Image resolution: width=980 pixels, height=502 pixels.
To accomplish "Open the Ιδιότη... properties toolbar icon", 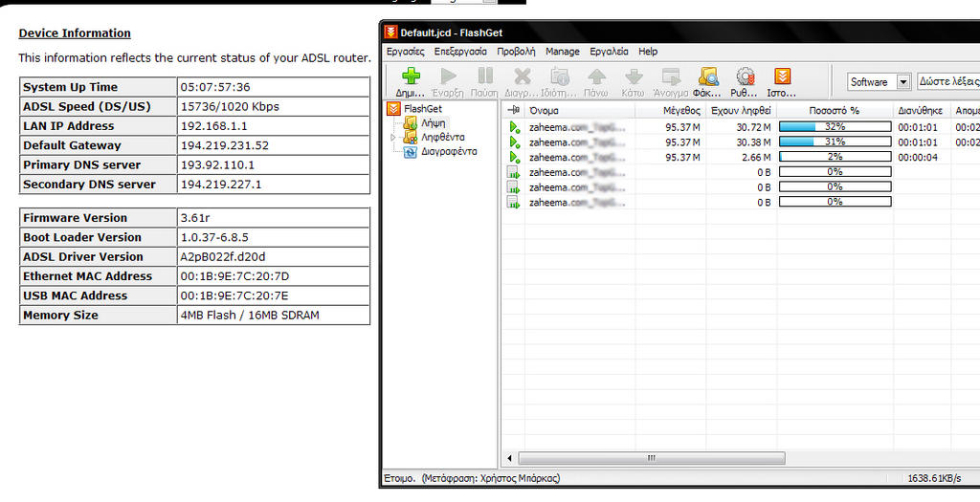I will tap(559, 76).
